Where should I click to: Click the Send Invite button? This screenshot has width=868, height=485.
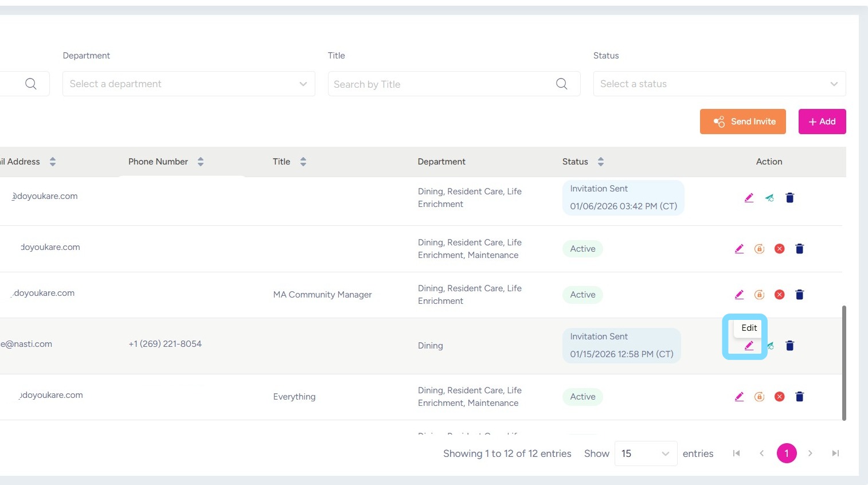pos(742,122)
